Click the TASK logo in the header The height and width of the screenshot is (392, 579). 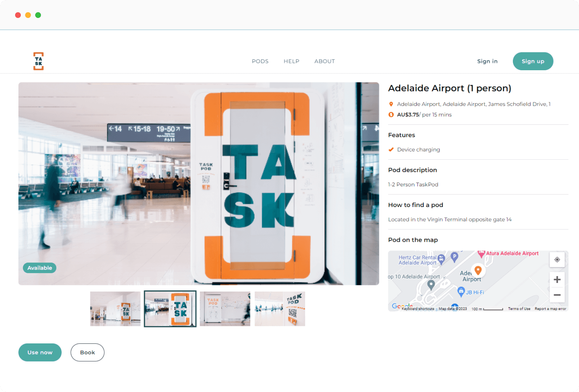click(x=38, y=61)
